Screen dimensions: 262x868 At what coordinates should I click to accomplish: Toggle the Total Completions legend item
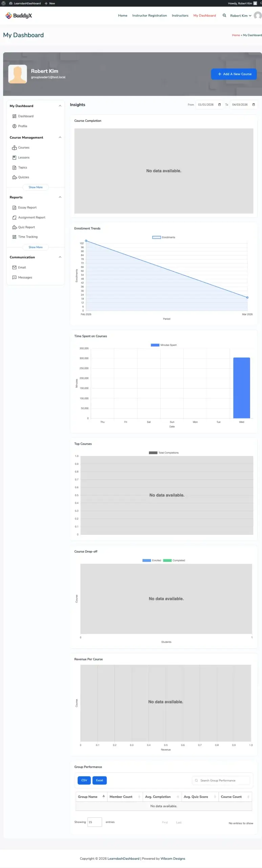pos(164,453)
